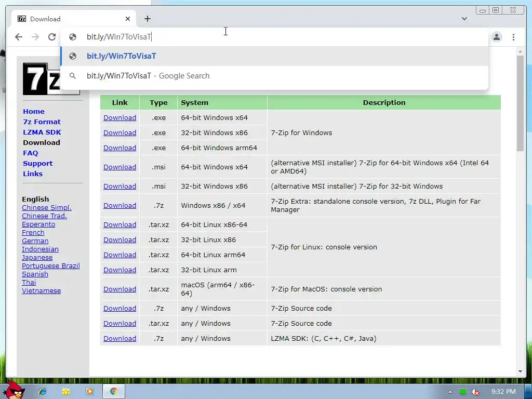Open the user profile icon in Chrome

(497, 37)
